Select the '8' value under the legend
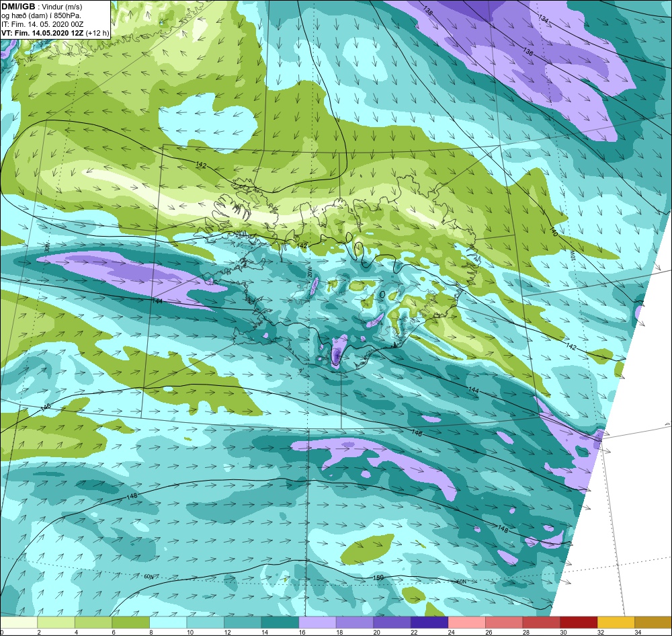 [x=151, y=632]
